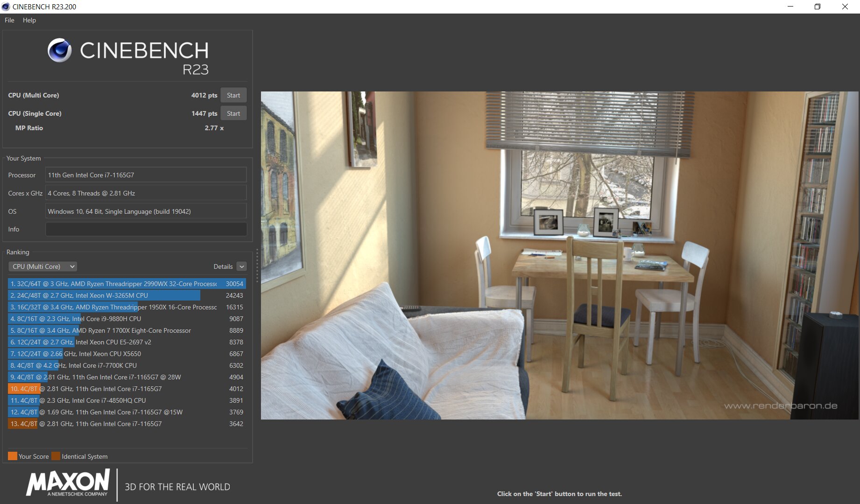This screenshot has height=504, width=860.
Task: Click the Cinebench sphere logo icon
Action: point(60,50)
